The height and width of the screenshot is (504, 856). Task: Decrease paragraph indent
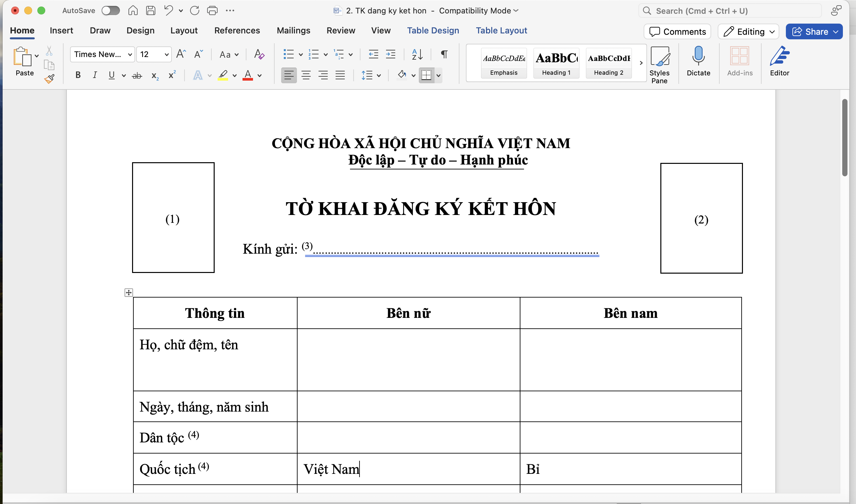tap(373, 54)
